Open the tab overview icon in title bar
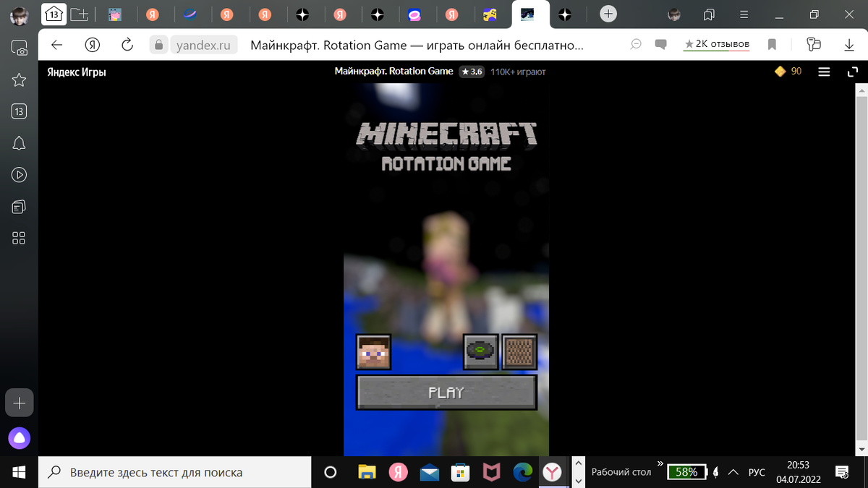Viewport: 868px width, 488px height. tap(709, 14)
